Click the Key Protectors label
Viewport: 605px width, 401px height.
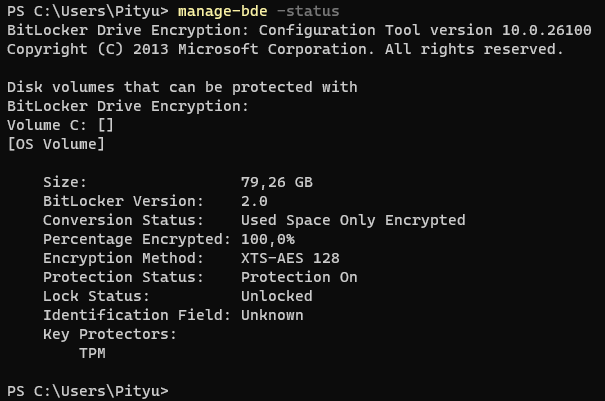pyautogui.click(x=110, y=334)
